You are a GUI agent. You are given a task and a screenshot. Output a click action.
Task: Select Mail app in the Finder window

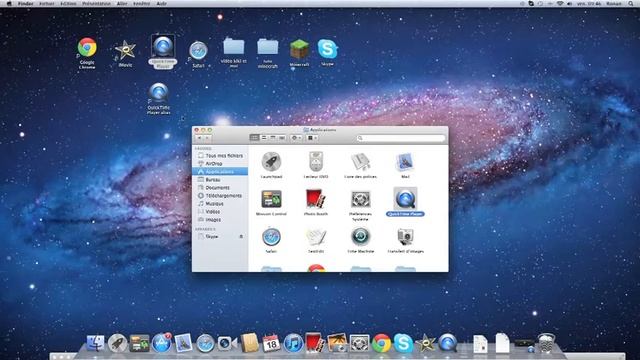pyautogui.click(x=405, y=162)
